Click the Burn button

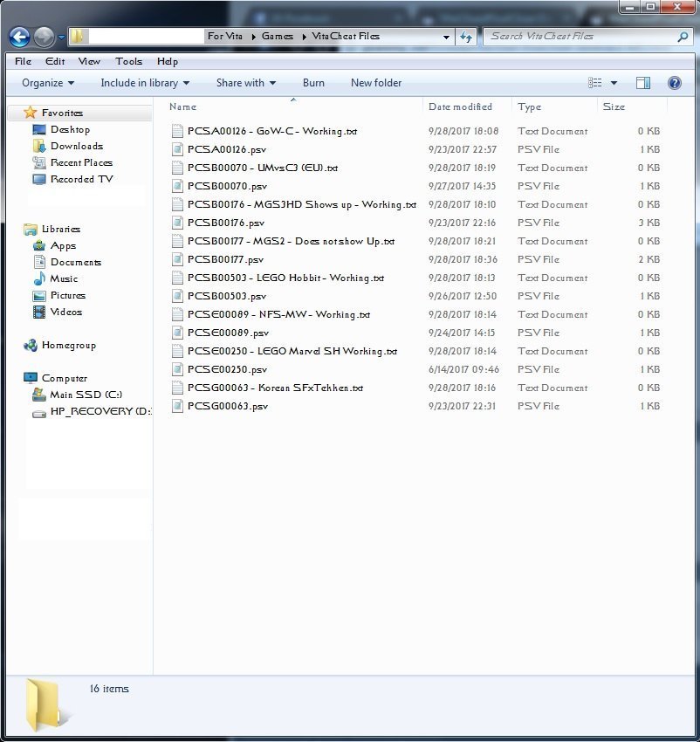(x=313, y=83)
